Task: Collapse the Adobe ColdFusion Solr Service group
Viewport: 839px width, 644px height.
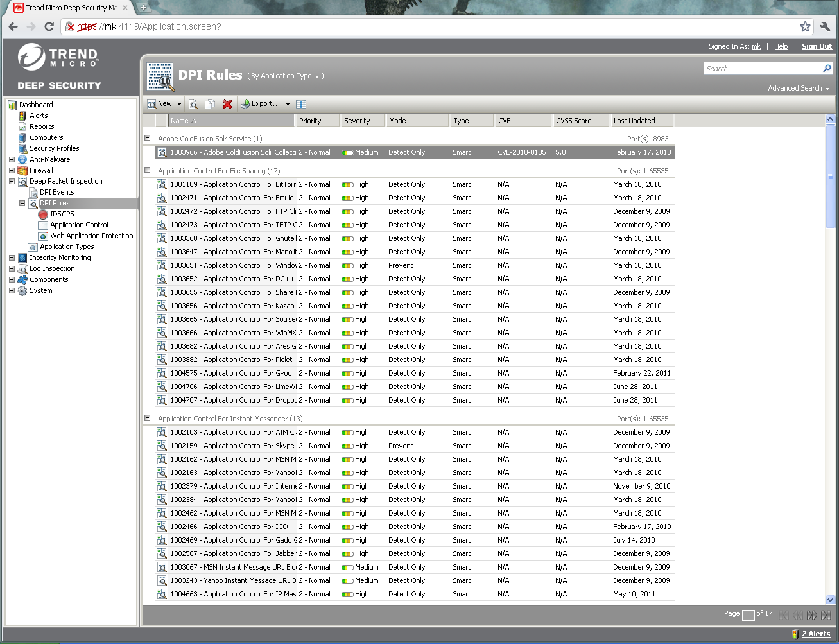Action: coord(147,138)
